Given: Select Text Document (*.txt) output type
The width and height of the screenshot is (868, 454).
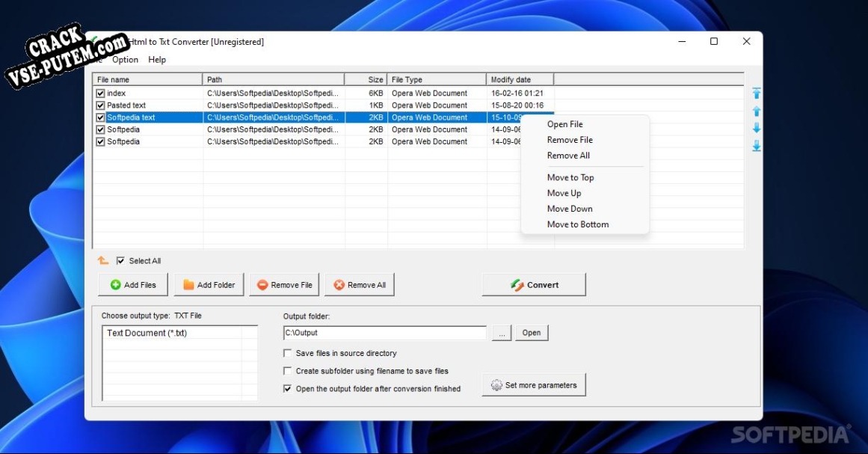Looking at the screenshot, I should pyautogui.click(x=147, y=333).
